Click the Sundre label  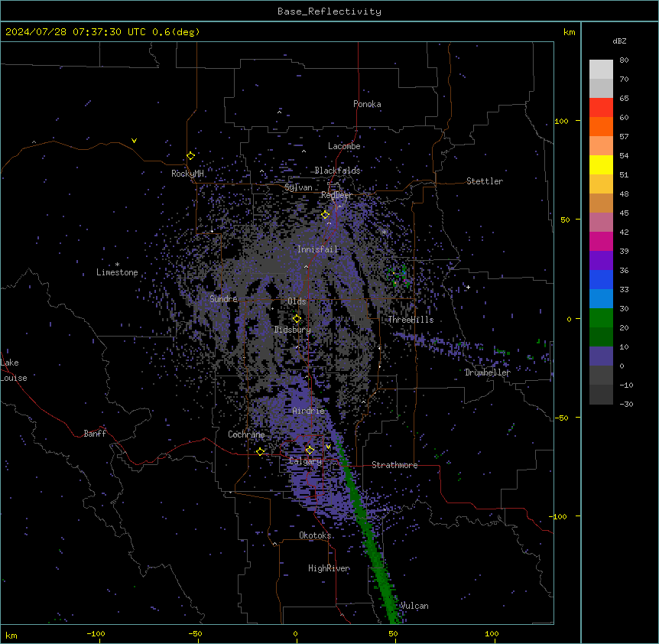(223, 299)
